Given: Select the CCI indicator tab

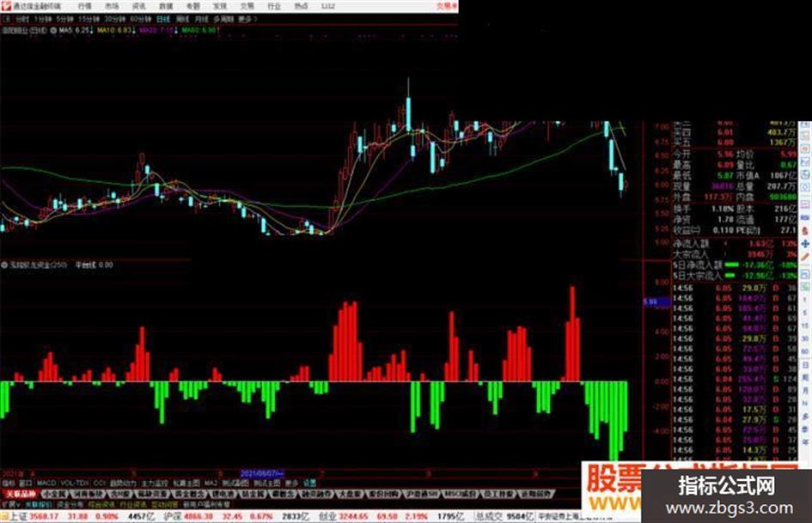Looking at the screenshot, I should pyautogui.click(x=99, y=483).
